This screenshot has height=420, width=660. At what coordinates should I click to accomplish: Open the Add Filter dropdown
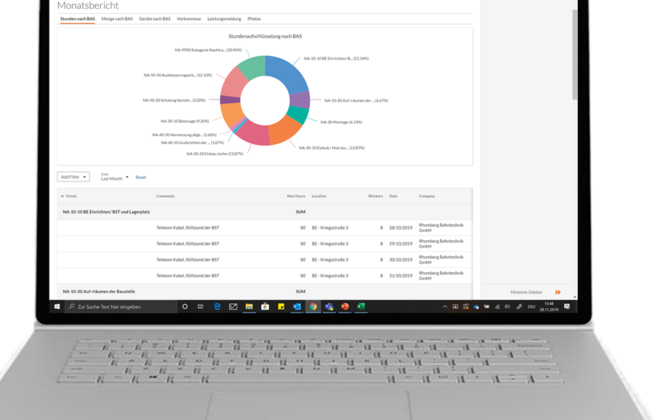(74, 177)
